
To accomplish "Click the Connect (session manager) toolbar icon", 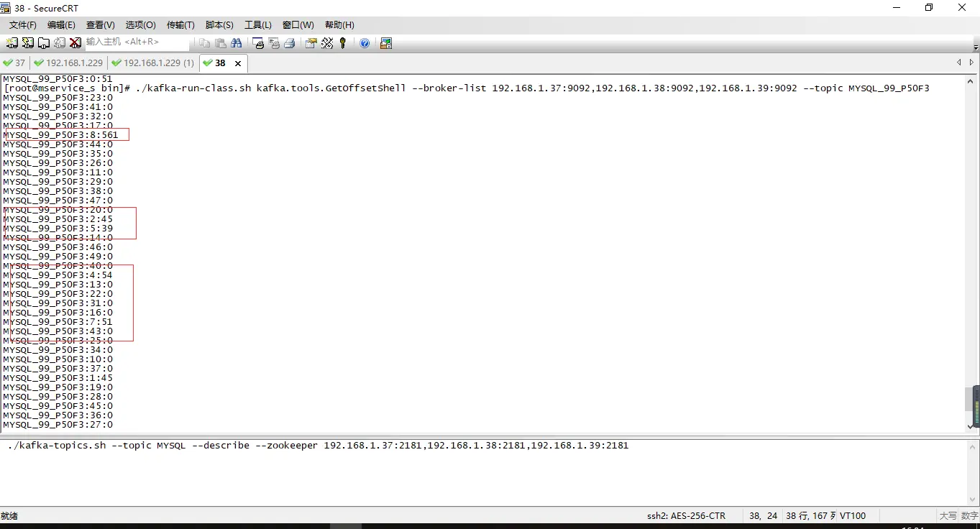I will tap(12, 43).
